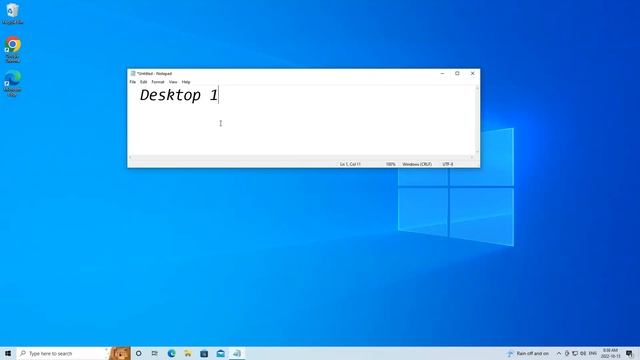This screenshot has height=360, width=640.
Task: Open the View menu in Notepad
Action: pyautogui.click(x=173, y=82)
